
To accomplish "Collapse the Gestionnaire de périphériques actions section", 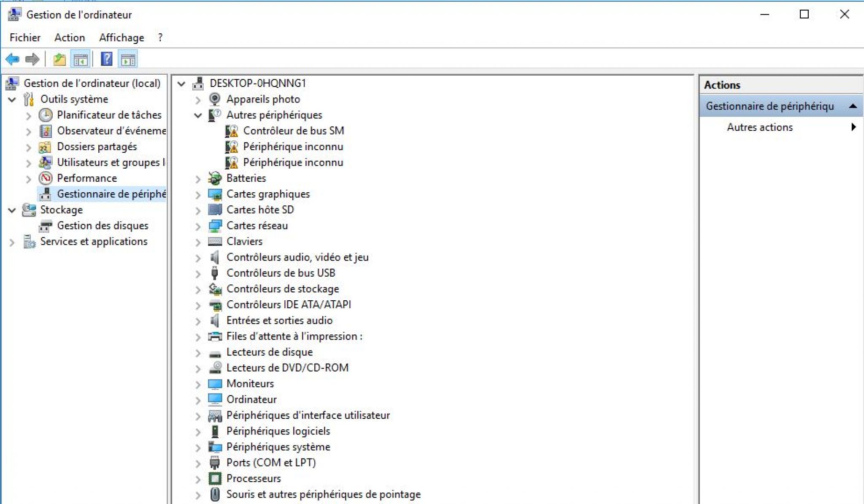I will pyautogui.click(x=853, y=106).
